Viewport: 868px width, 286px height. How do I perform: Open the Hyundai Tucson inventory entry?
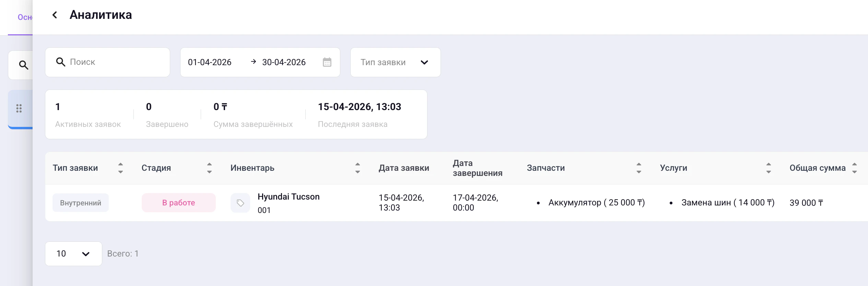pos(288,197)
